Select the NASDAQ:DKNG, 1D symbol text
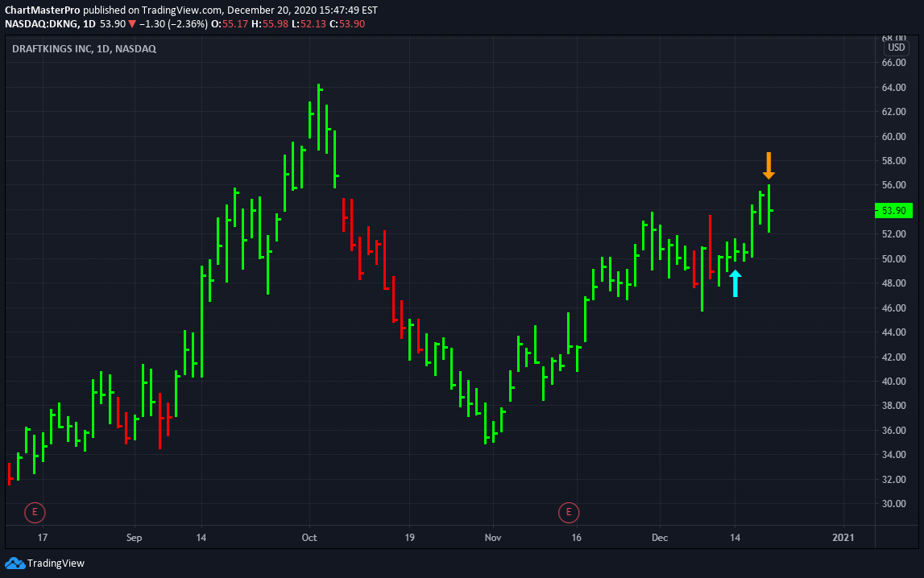924x578 pixels. 50,24
